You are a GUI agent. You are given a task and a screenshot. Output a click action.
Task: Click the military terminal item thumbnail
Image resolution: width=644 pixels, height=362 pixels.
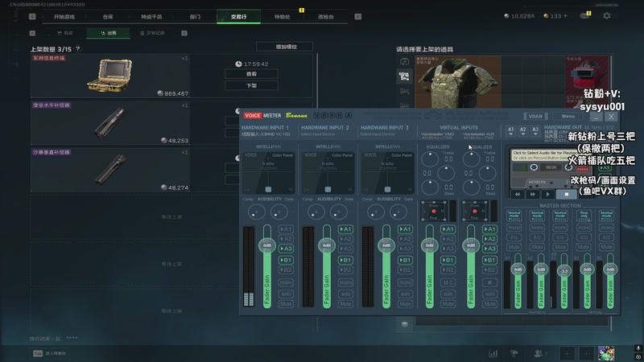[109, 76]
